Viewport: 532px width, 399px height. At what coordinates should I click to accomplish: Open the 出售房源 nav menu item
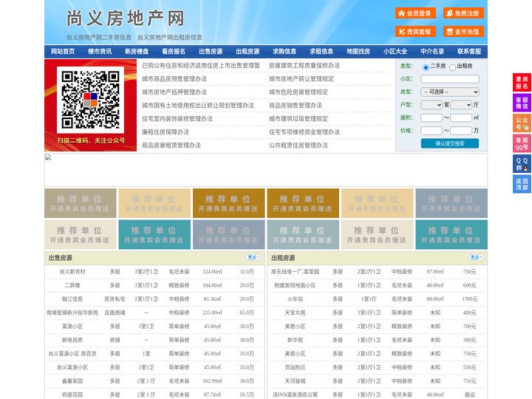211,52
